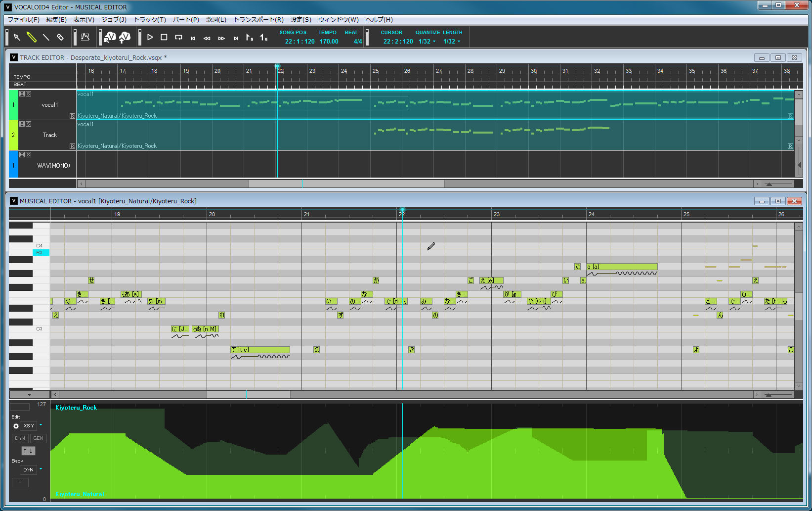
Task: Click the gear icon beside XSY
Action: tap(16, 426)
